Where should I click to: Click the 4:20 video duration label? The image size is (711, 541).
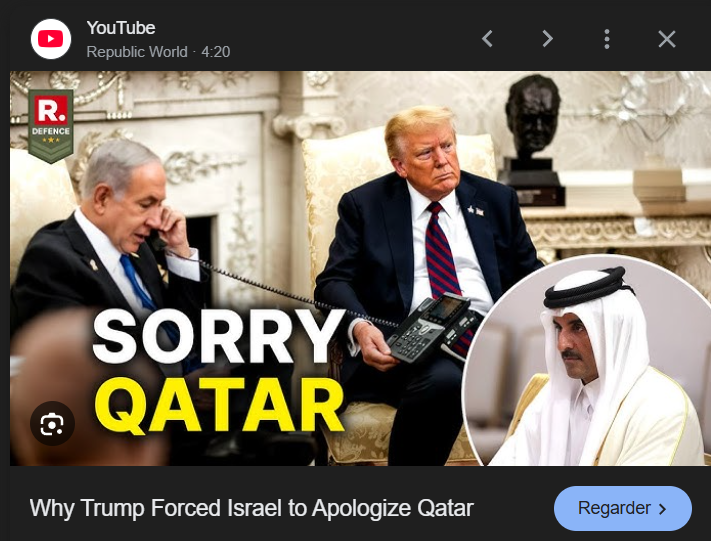coord(216,52)
